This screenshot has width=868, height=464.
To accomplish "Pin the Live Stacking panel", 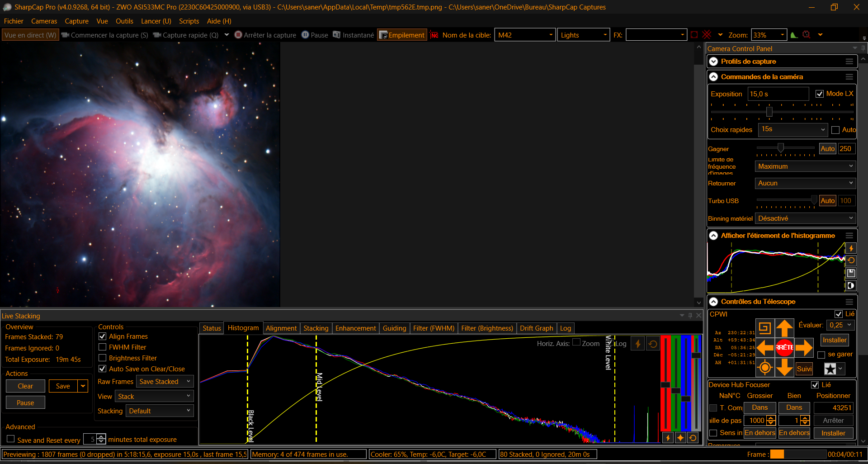I will pyautogui.click(x=690, y=316).
